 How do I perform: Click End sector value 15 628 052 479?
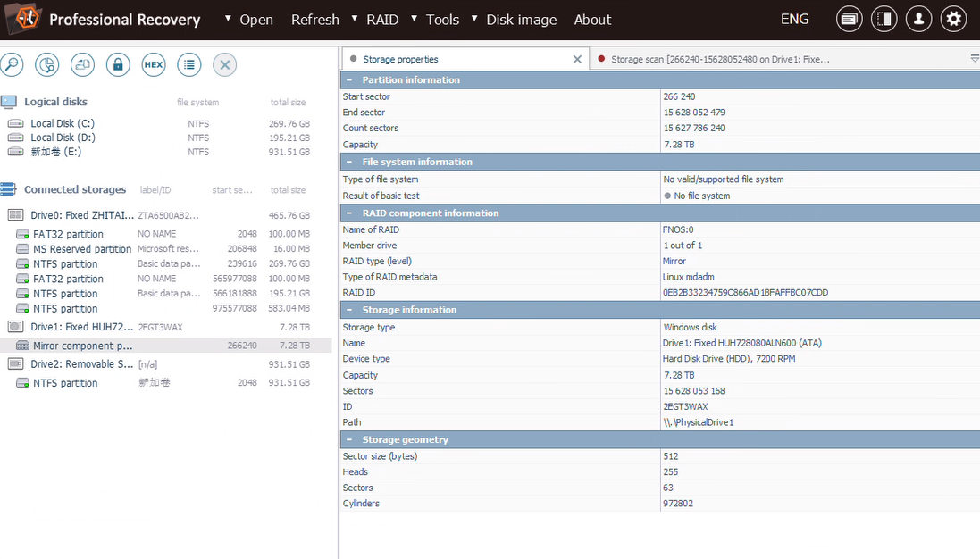[694, 113]
